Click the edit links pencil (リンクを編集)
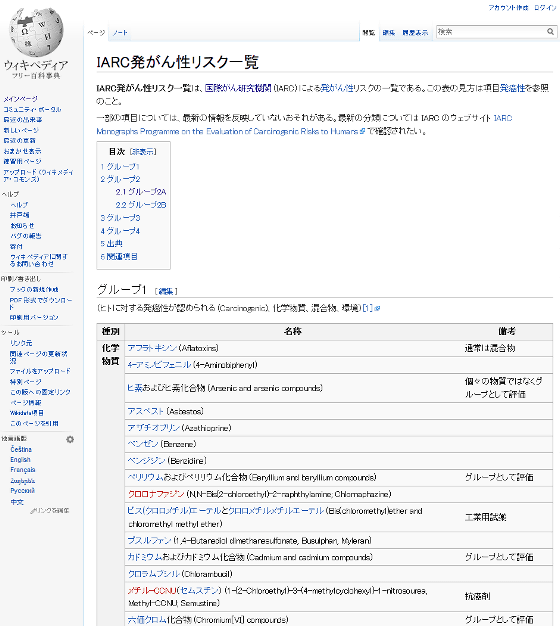This screenshot has width=560, height=626. tap(49, 510)
